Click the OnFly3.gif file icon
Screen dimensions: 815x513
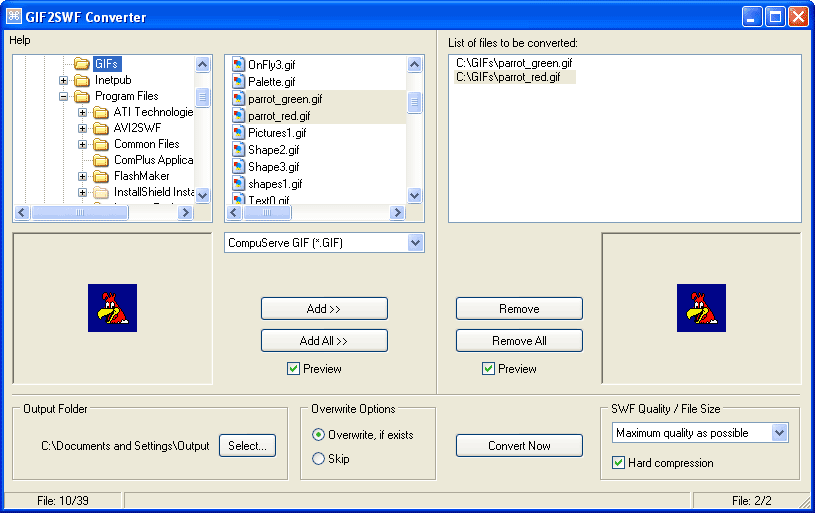coord(238,64)
